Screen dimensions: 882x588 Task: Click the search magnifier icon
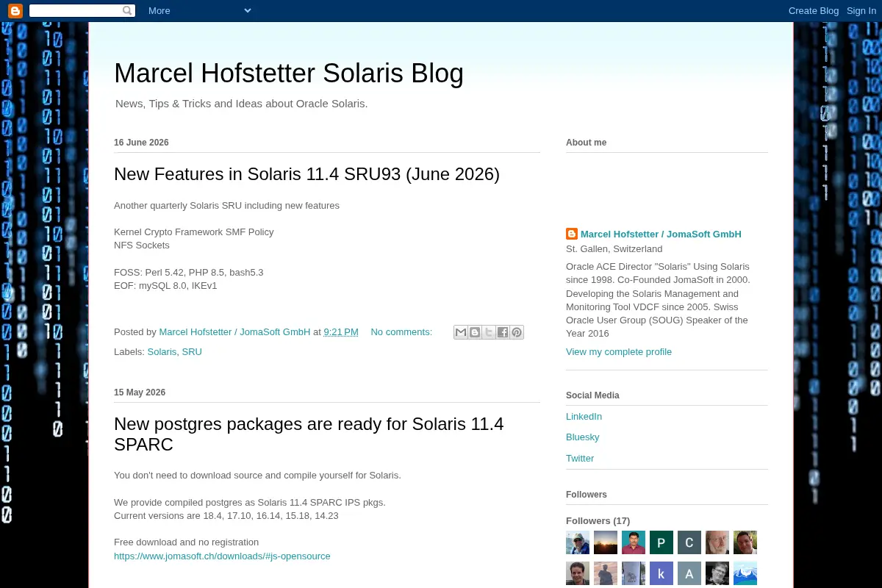[x=128, y=10]
